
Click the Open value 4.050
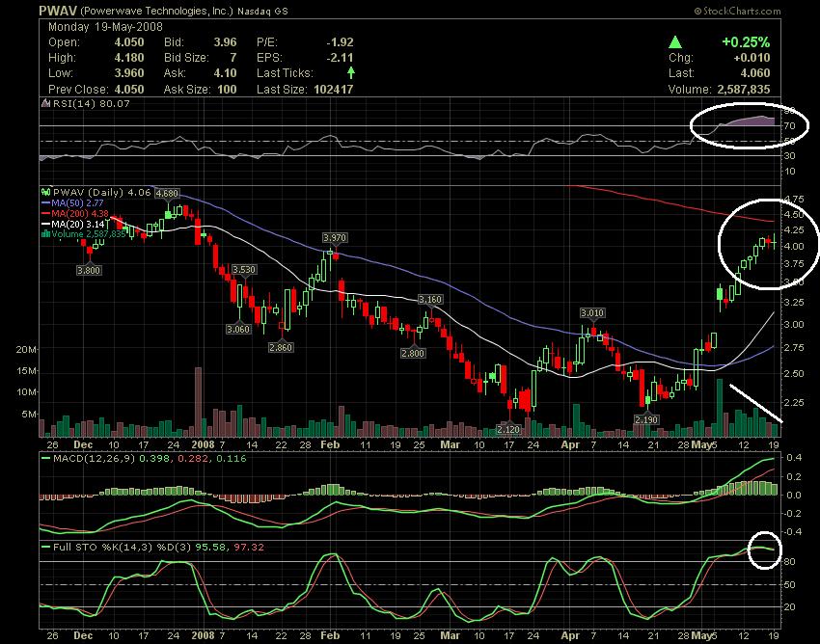click(x=129, y=42)
